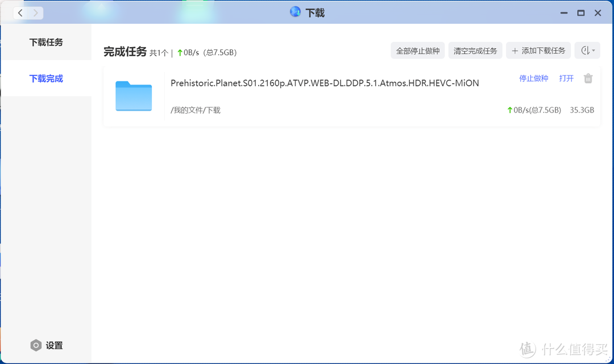
Task: Click the globe download app icon
Action: (295, 12)
